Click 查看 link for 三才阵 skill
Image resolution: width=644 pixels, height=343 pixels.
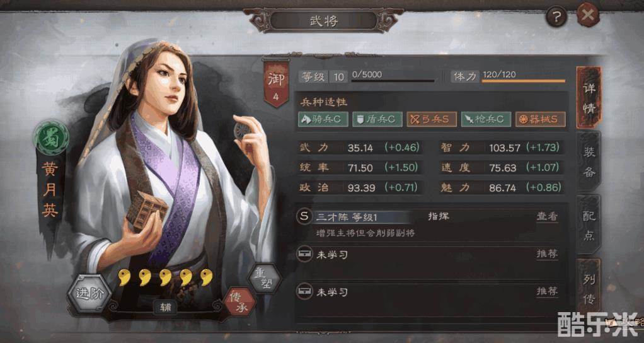547,216
